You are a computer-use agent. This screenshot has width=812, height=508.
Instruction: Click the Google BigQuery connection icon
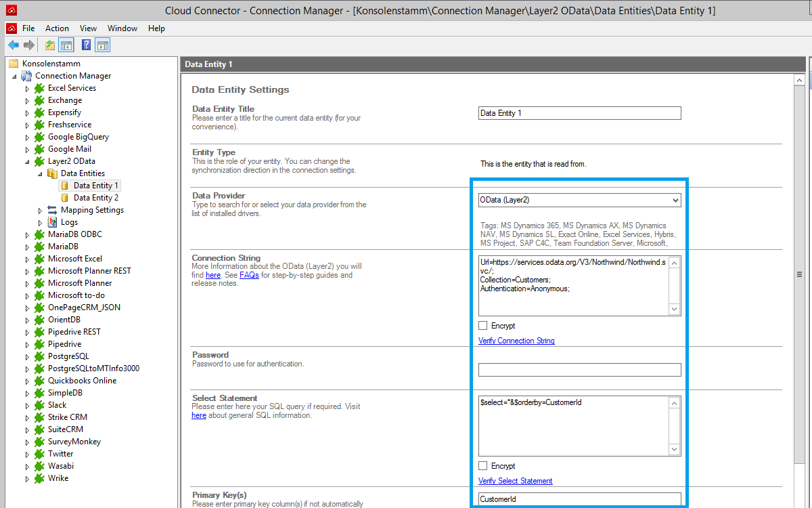(x=40, y=137)
